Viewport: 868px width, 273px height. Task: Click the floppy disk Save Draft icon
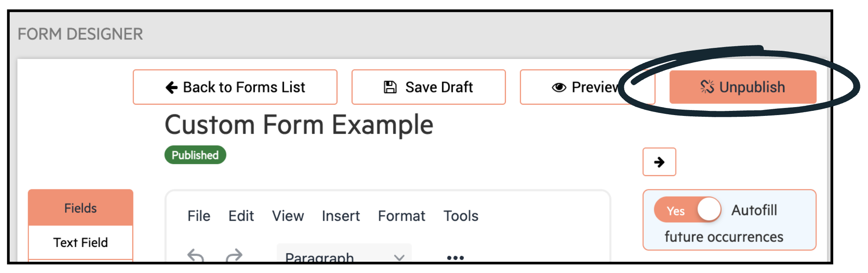click(390, 87)
